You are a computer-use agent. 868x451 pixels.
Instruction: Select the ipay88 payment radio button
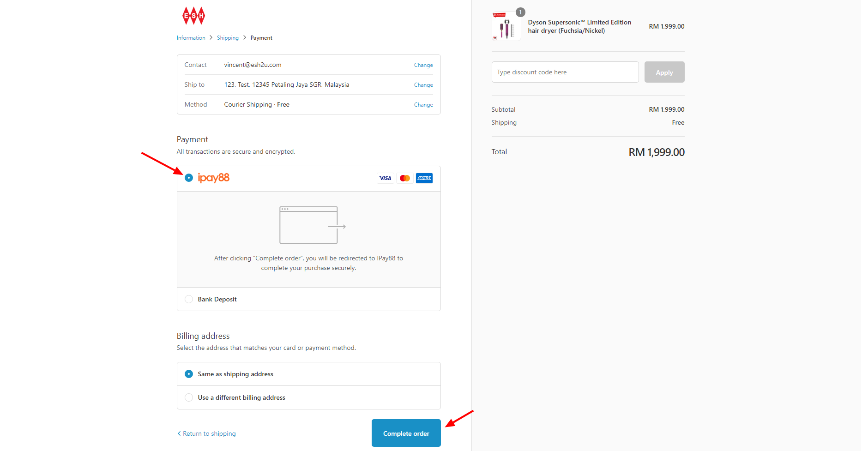tap(189, 178)
